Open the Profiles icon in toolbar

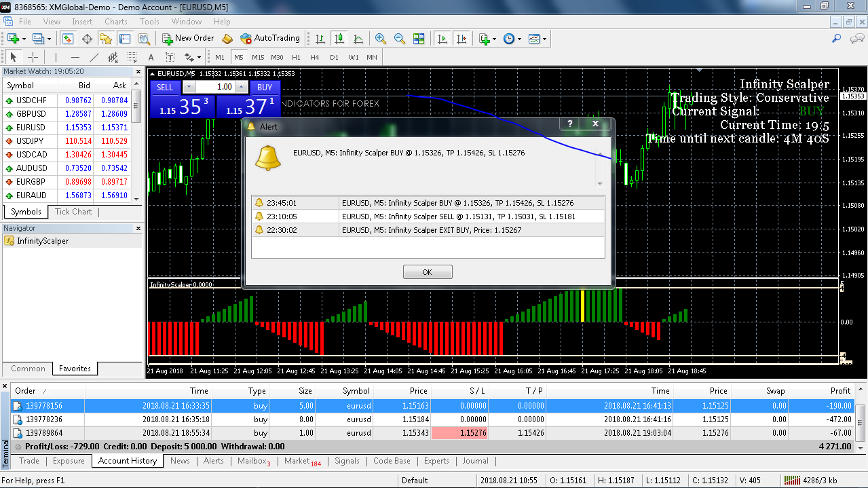click(38, 39)
